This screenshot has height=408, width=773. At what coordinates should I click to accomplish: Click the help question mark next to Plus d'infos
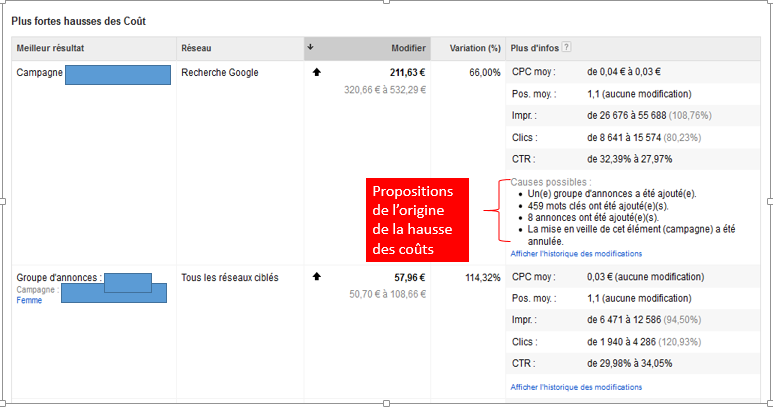pyautogui.click(x=566, y=47)
